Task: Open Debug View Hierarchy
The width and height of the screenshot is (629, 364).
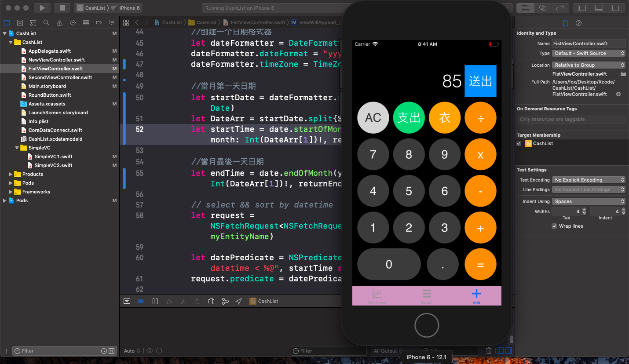Action: 211,301
